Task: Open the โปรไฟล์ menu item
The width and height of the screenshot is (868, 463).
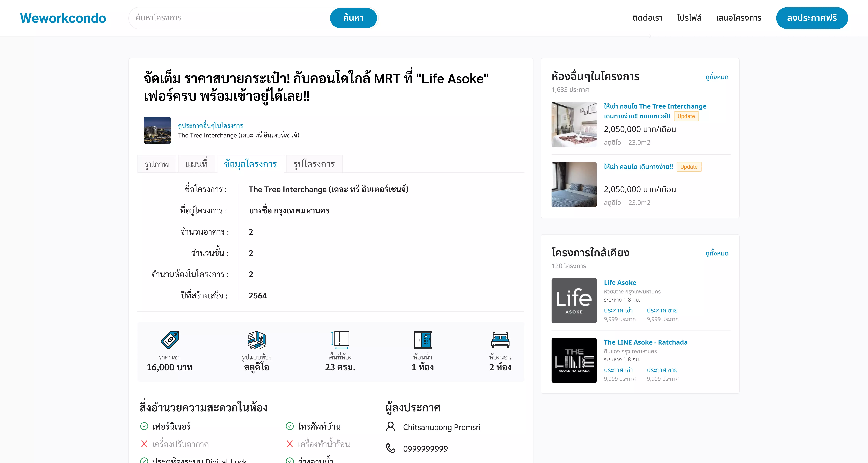Action: pyautogui.click(x=689, y=18)
